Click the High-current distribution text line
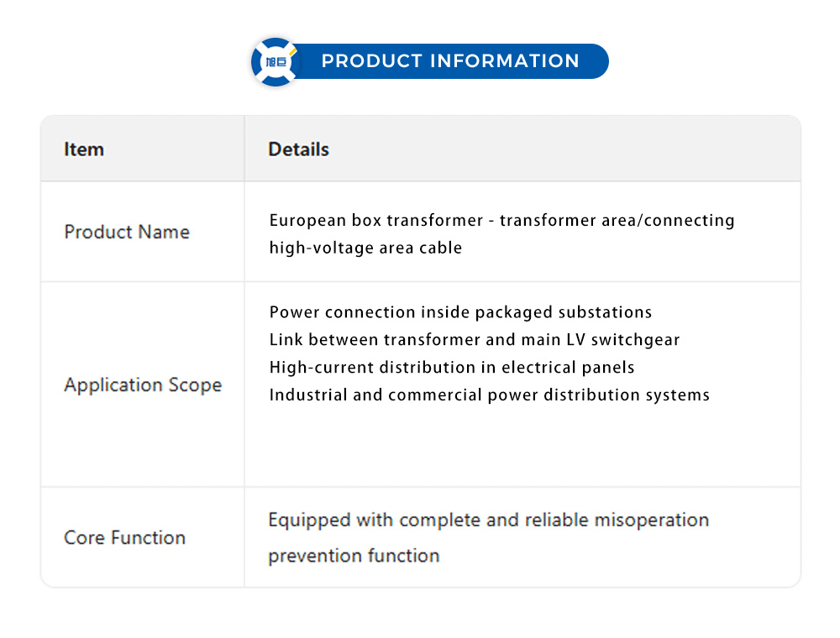Image resolution: width=840 pixels, height=638 pixels. (452, 368)
